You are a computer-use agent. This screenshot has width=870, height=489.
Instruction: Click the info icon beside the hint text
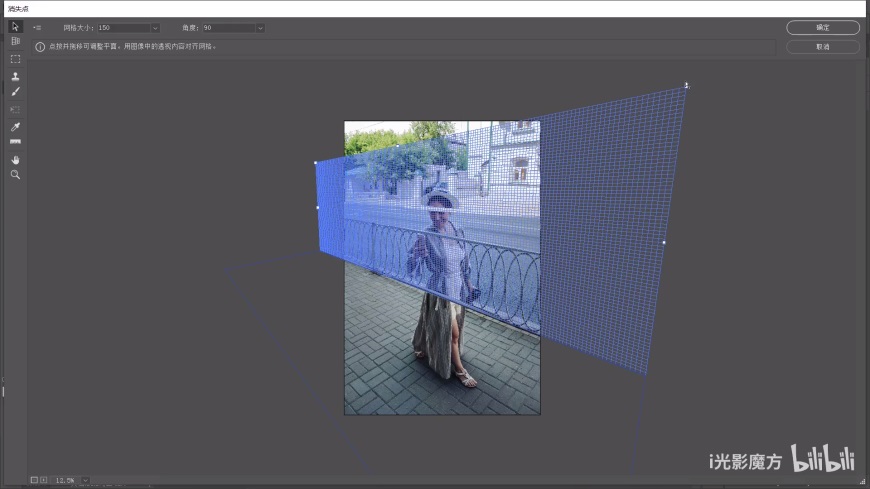pos(40,47)
